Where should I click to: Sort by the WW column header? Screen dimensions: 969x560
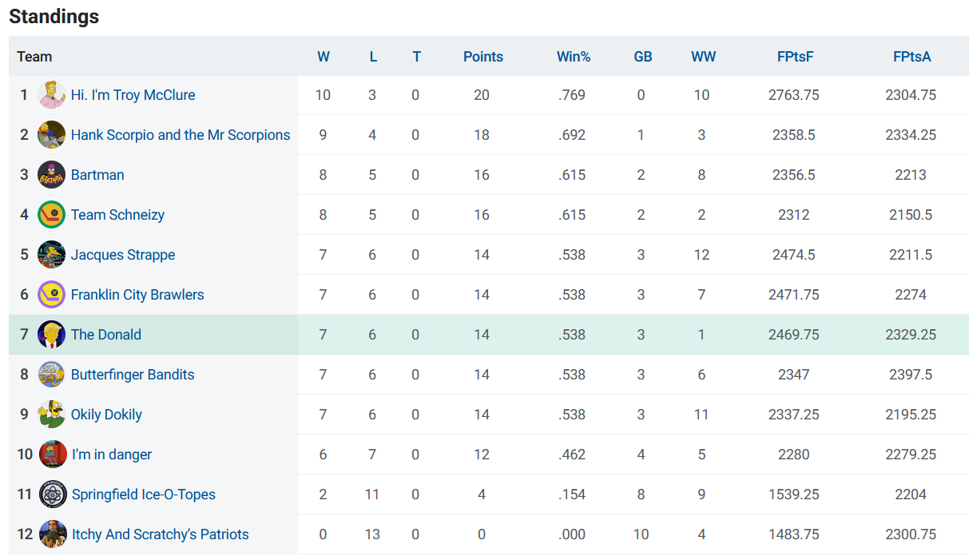[x=704, y=57]
